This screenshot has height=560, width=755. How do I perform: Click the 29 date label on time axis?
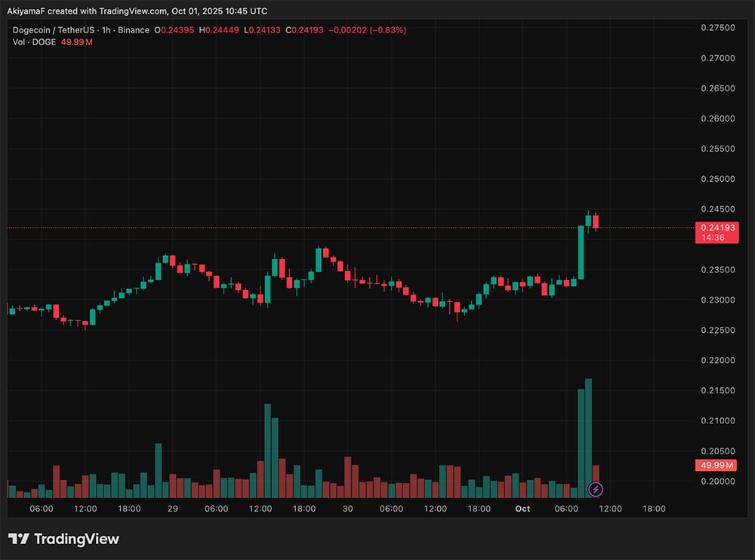(x=173, y=509)
